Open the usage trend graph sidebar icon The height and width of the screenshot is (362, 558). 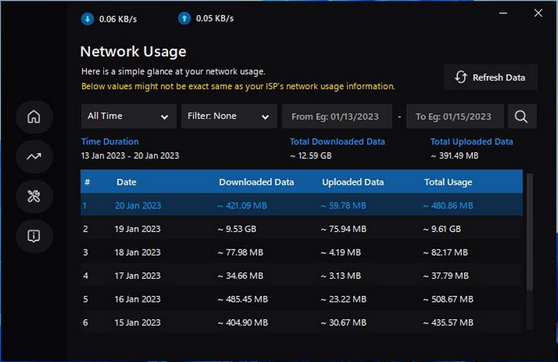(x=34, y=156)
